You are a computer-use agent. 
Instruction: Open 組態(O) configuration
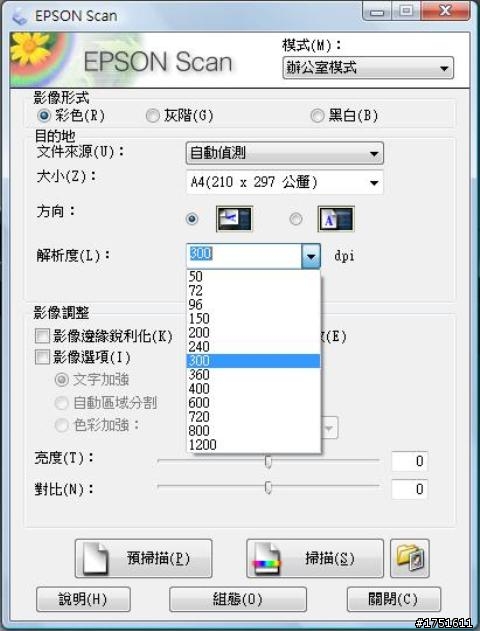238,599
